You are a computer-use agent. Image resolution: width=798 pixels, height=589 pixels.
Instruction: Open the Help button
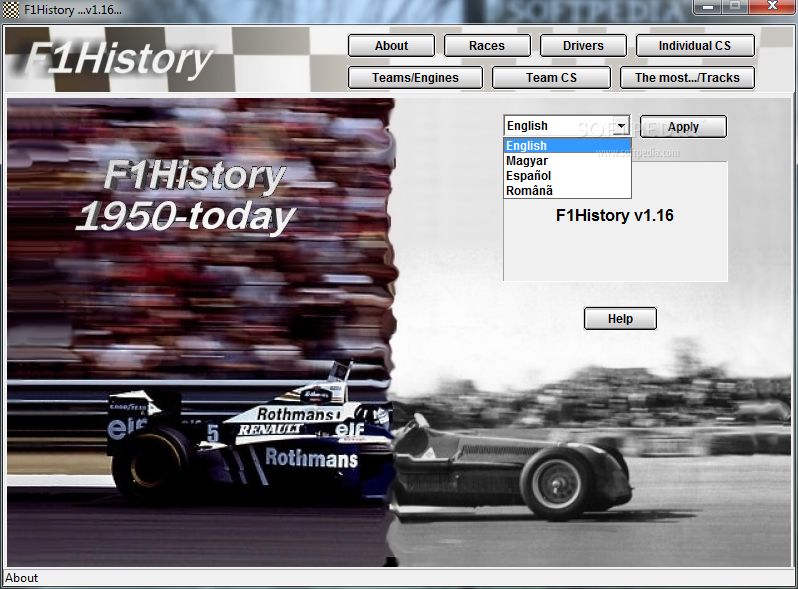coord(620,319)
